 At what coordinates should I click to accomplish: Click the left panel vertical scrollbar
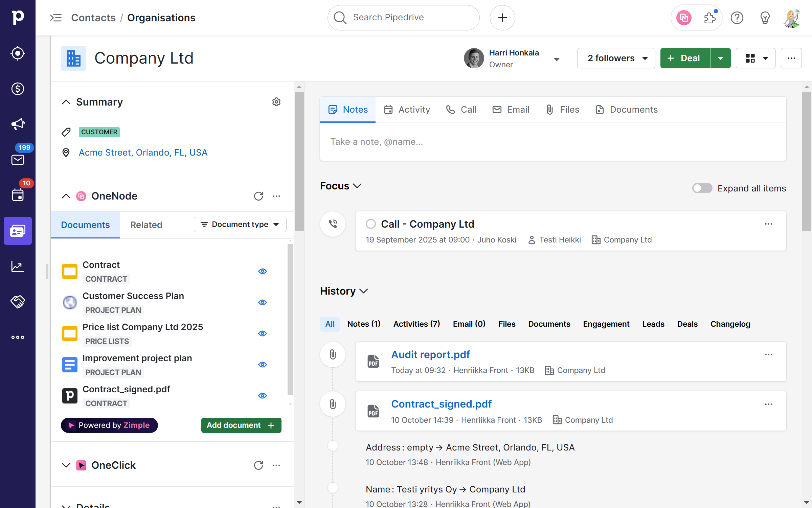299,161
